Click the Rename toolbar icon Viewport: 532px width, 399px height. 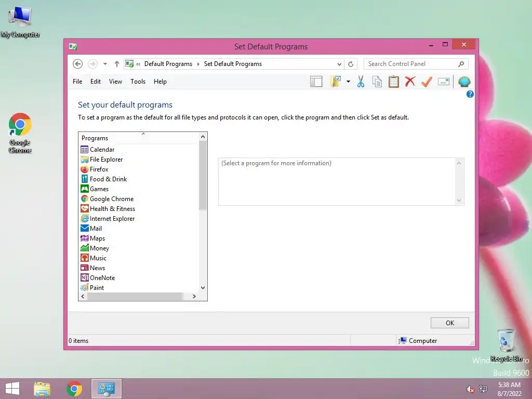tap(444, 82)
